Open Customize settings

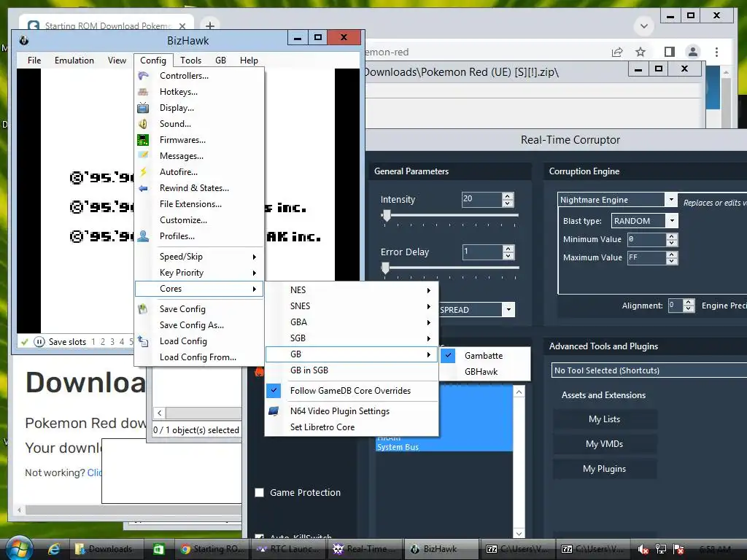[x=199, y=220]
